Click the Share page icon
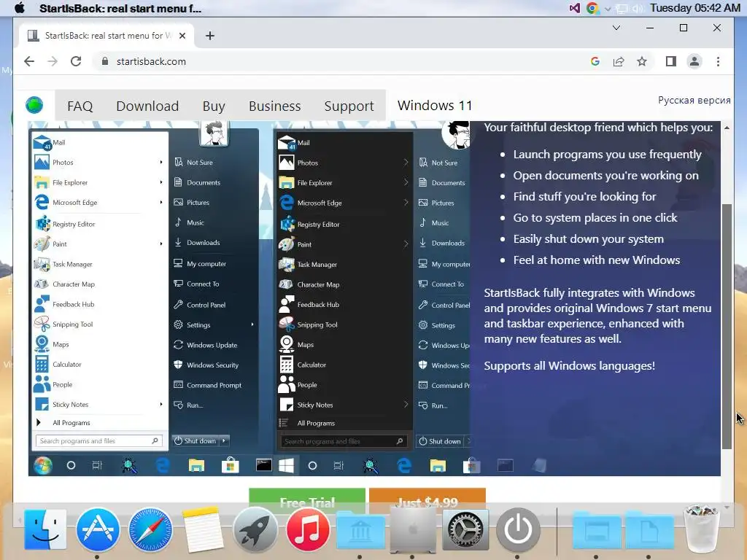 coord(619,61)
